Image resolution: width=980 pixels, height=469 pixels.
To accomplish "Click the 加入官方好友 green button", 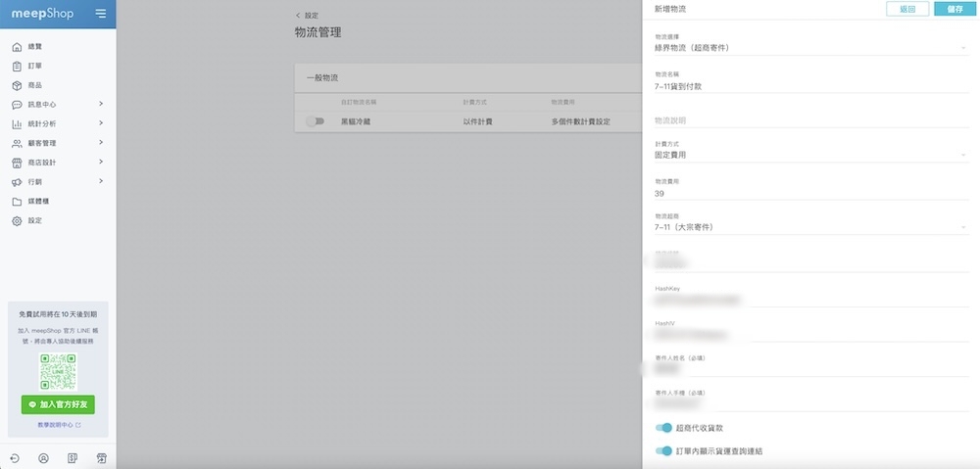I will (x=58, y=404).
